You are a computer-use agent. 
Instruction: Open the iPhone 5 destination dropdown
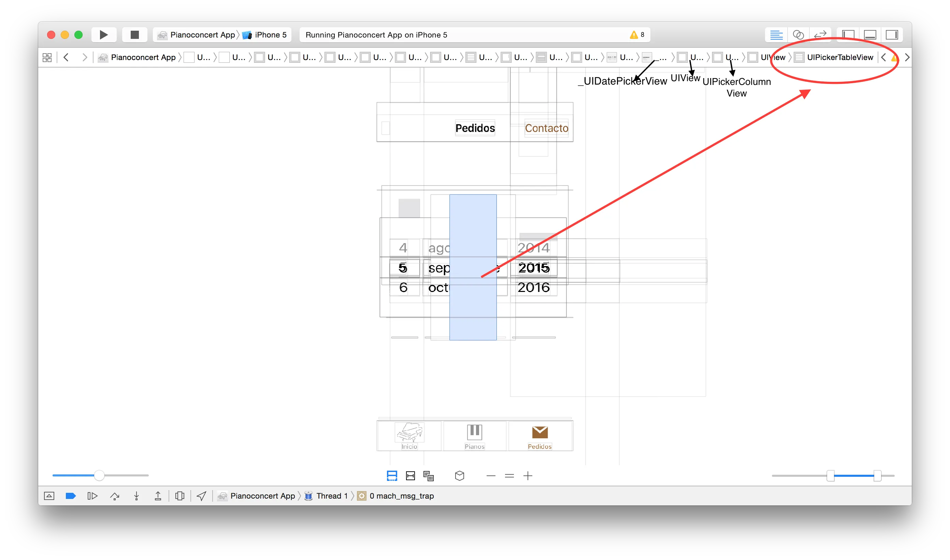click(x=266, y=35)
